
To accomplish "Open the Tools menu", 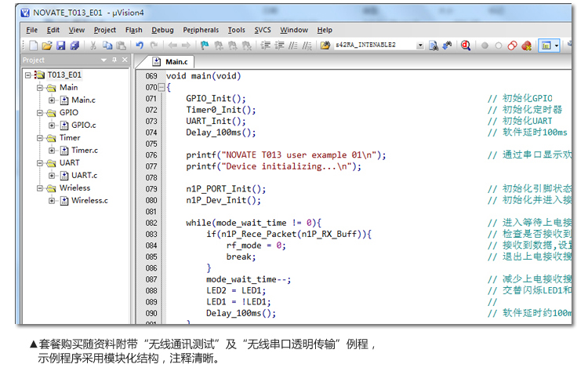I will click(236, 30).
